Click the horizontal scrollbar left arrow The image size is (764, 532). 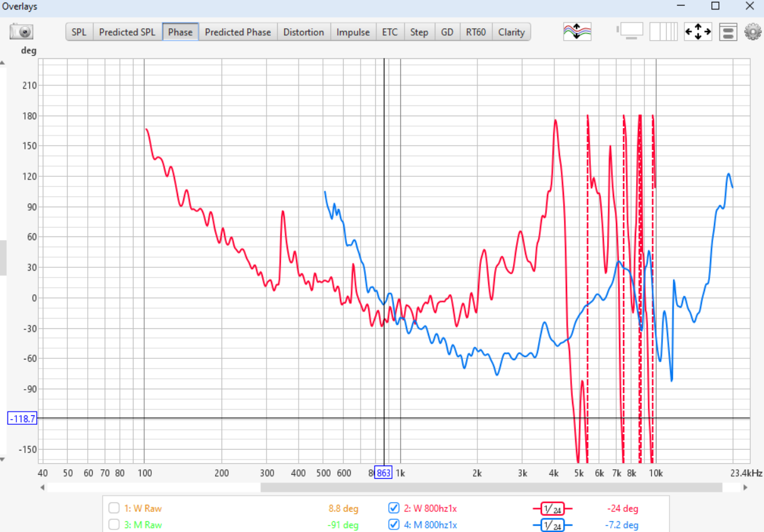tap(43, 487)
